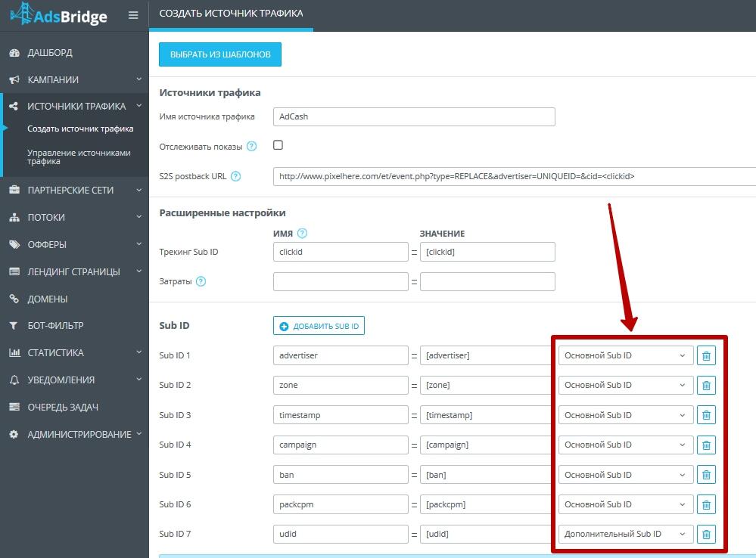The image size is (756, 558).
Task: Open help for Отслеживать показы
Action: point(252,147)
